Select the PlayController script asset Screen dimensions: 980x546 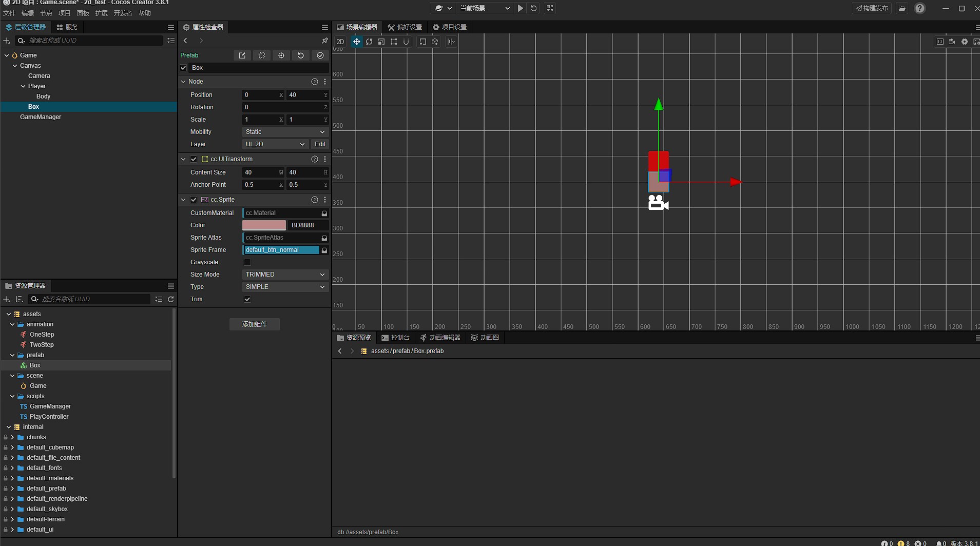pyautogui.click(x=49, y=417)
